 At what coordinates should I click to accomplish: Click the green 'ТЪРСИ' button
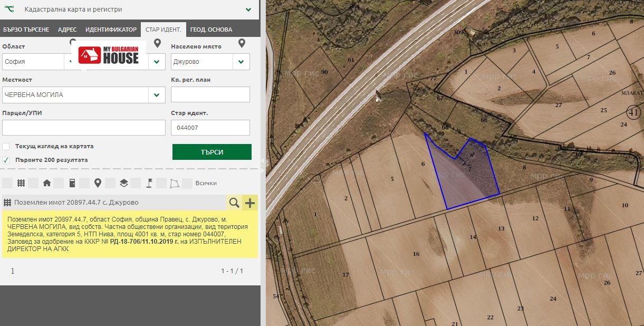(212, 152)
